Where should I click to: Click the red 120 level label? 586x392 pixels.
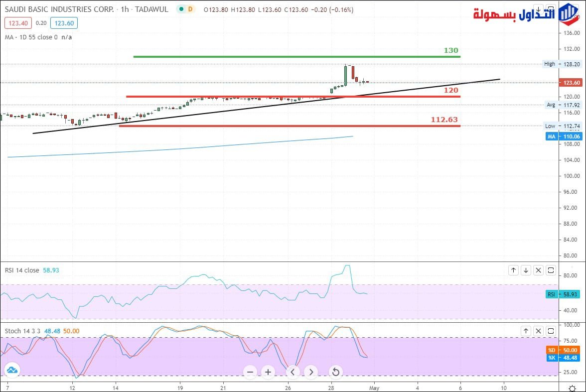[450, 90]
